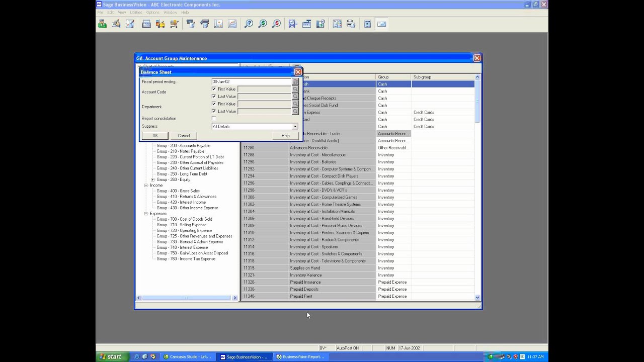Open the Options menu
The image size is (644, 362).
pos(153,12)
